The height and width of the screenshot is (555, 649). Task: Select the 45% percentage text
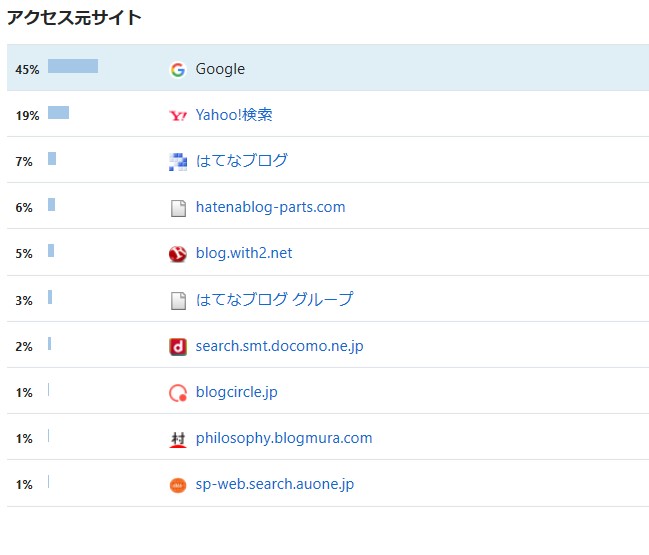[x=27, y=70]
